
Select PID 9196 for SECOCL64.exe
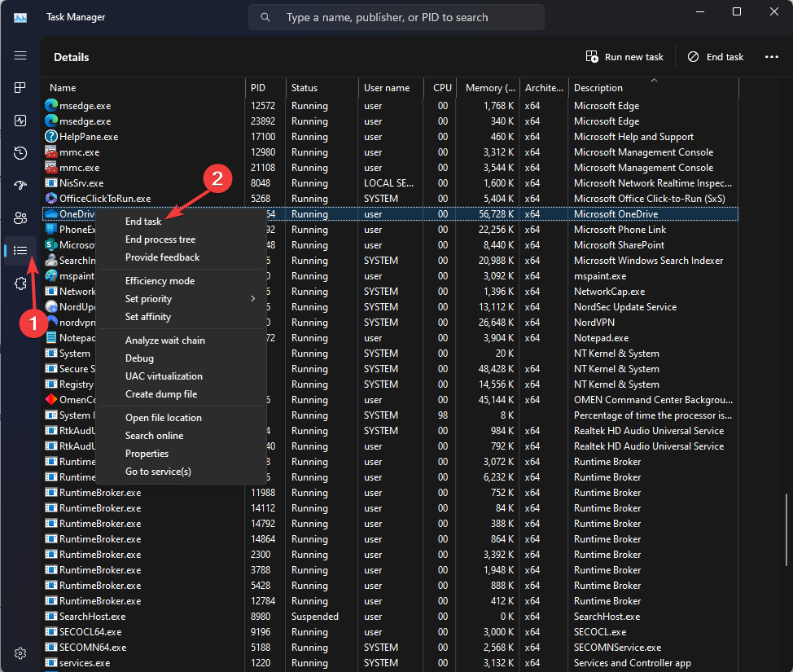[x=262, y=631]
